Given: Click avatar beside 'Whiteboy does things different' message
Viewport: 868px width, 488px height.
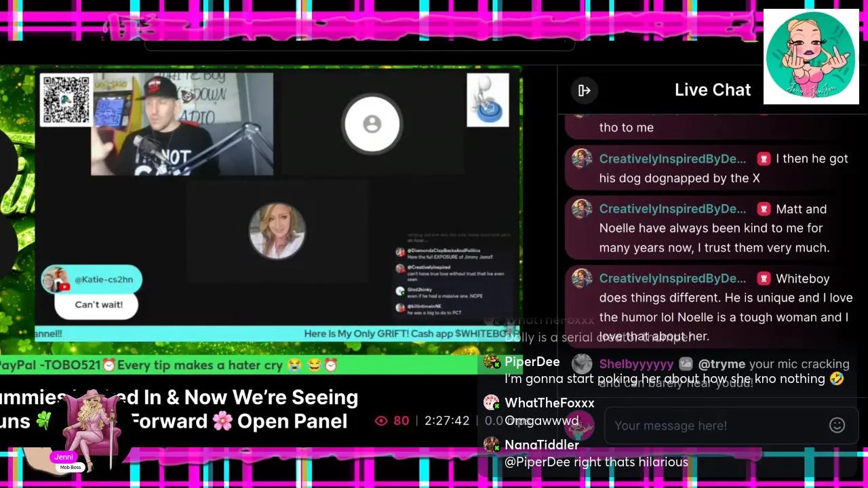Looking at the screenshot, I should pyautogui.click(x=581, y=279).
